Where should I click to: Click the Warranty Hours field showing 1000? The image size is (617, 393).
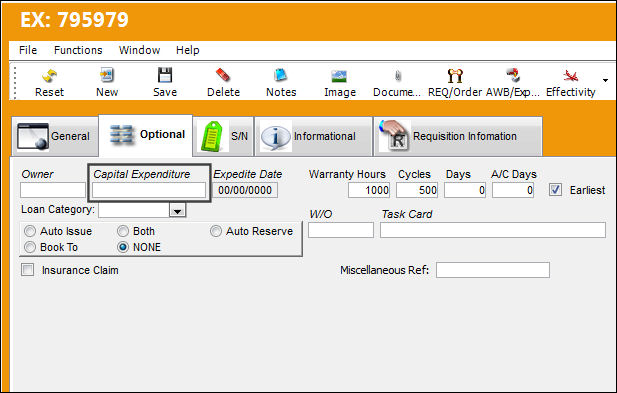[x=369, y=190]
